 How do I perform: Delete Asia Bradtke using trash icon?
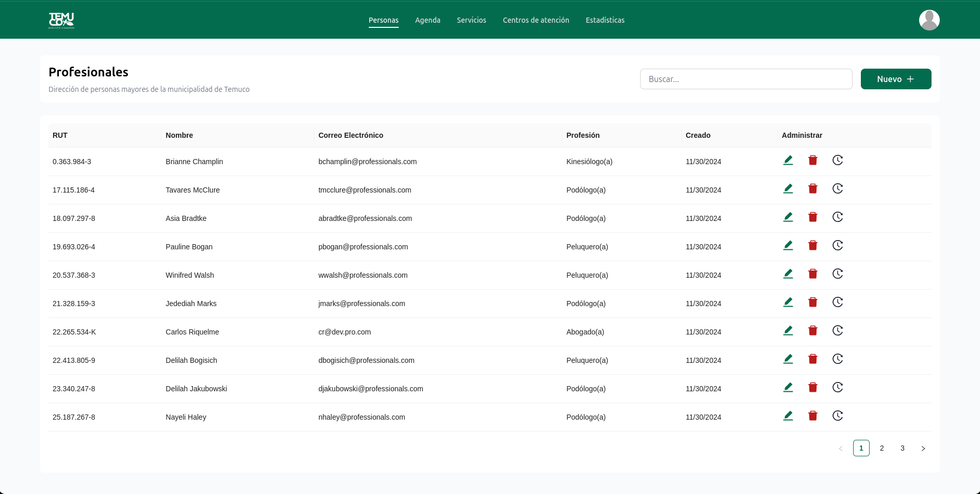point(813,217)
